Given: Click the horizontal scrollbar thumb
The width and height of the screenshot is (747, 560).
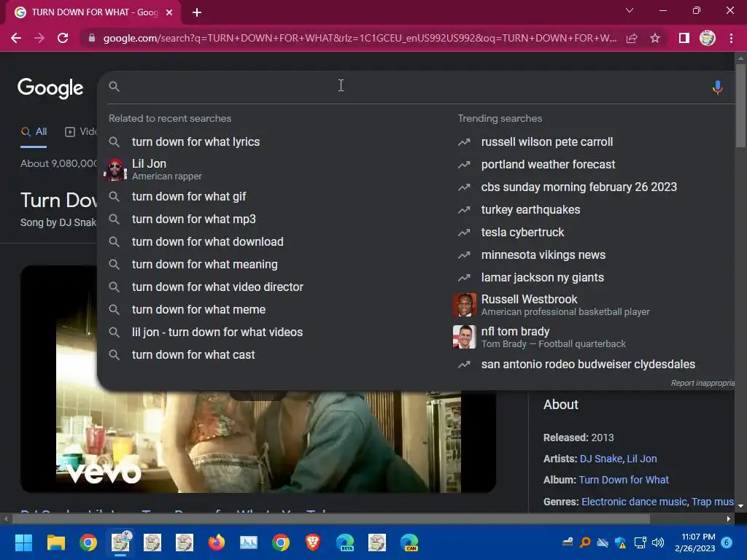Looking at the screenshot, I should pos(330,518).
